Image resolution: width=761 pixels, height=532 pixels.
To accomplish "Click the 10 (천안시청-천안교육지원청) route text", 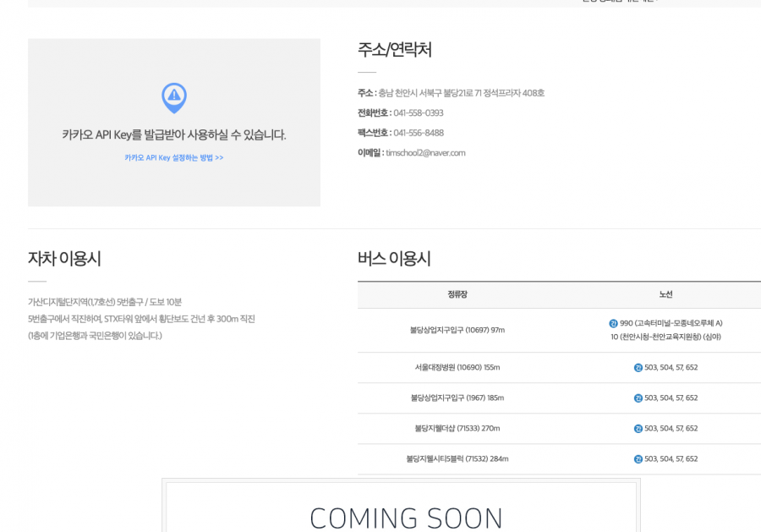I will [666, 337].
